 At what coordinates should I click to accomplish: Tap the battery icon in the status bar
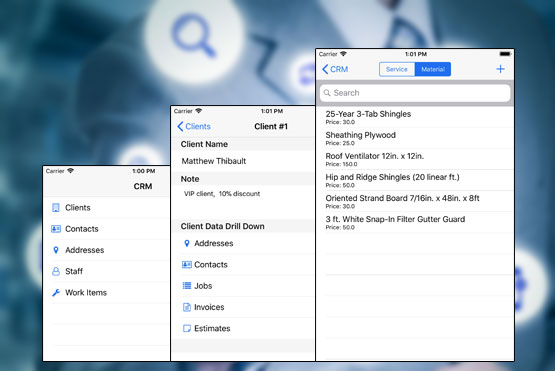(505, 54)
